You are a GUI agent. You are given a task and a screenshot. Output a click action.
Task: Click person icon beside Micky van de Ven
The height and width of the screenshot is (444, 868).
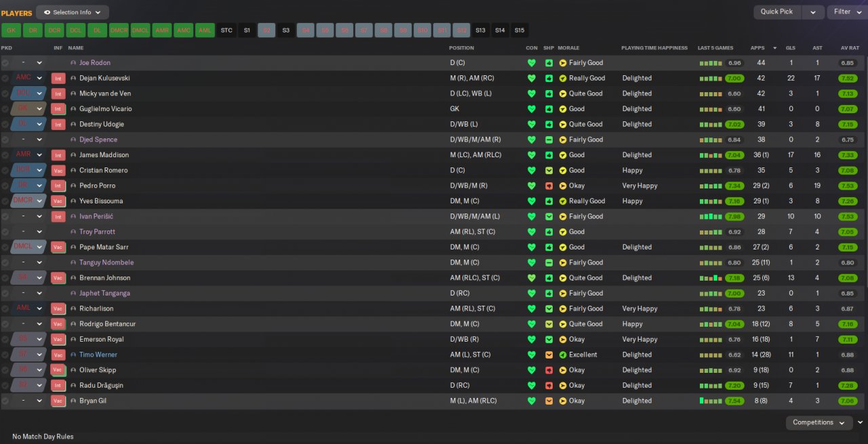coord(73,94)
